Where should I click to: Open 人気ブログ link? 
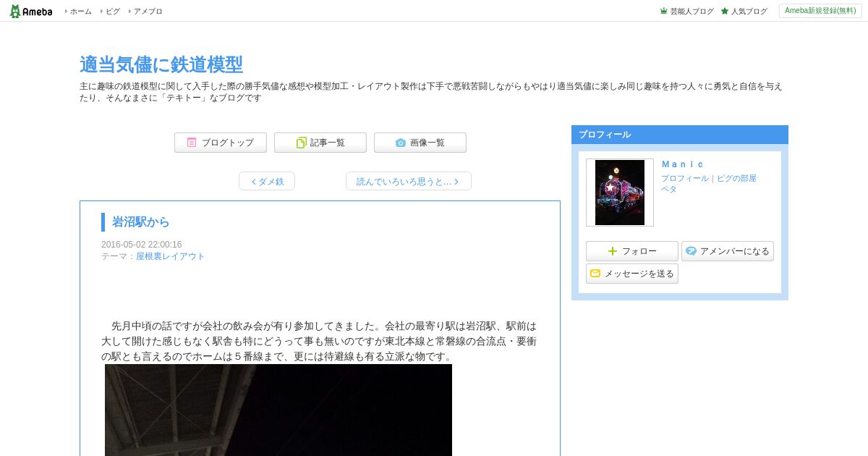tap(749, 12)
